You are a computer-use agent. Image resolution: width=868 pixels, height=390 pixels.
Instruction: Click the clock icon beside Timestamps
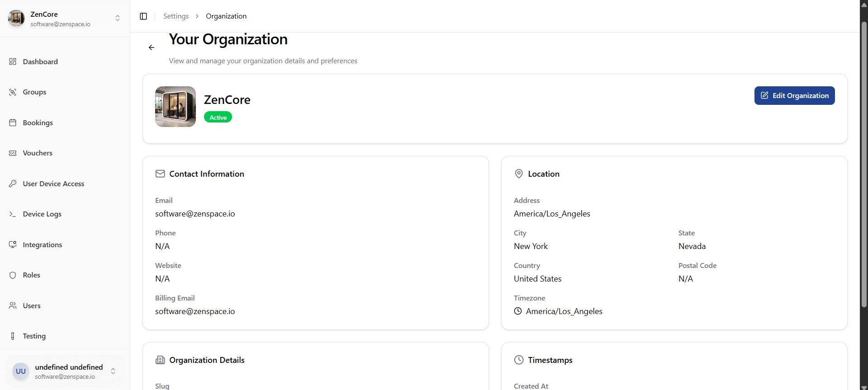coord(519,360)
